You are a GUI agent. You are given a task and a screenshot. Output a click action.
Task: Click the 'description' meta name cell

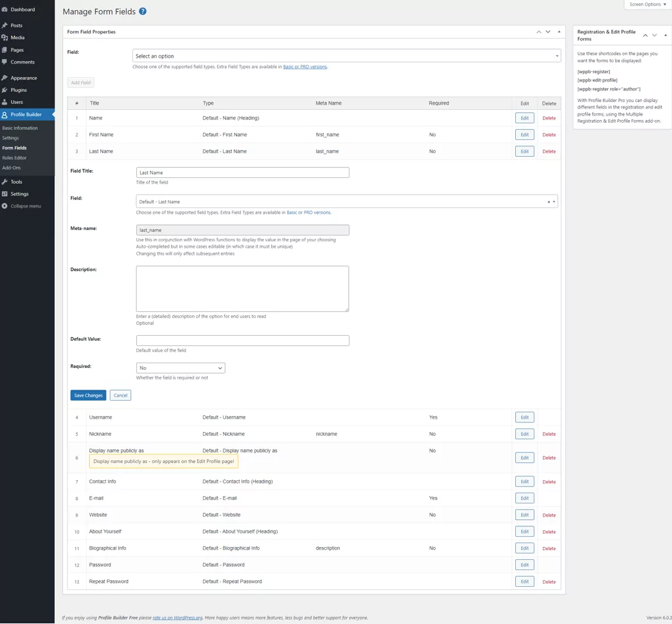(x=328, y=548)
